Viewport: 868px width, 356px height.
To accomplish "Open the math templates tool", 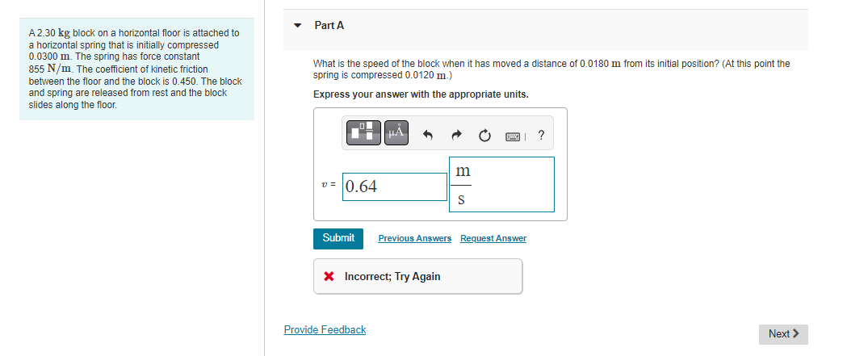I will [363, 133].
